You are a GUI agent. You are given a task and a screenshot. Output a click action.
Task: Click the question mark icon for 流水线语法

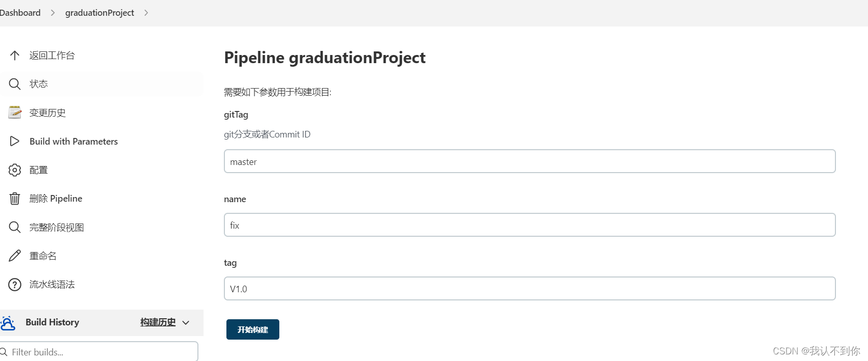coord(15,285)
